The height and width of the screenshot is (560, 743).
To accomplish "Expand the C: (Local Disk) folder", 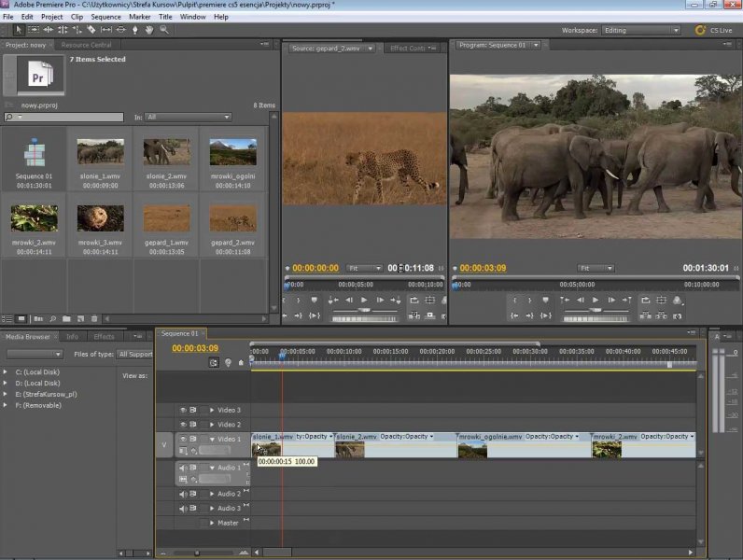I will coord(7,372).
